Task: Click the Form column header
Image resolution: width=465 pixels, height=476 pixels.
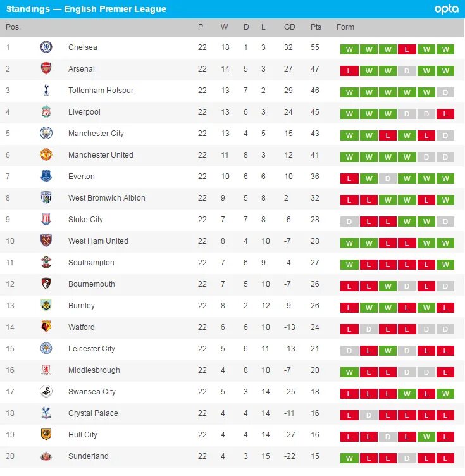Action: [x=345, y=27]
